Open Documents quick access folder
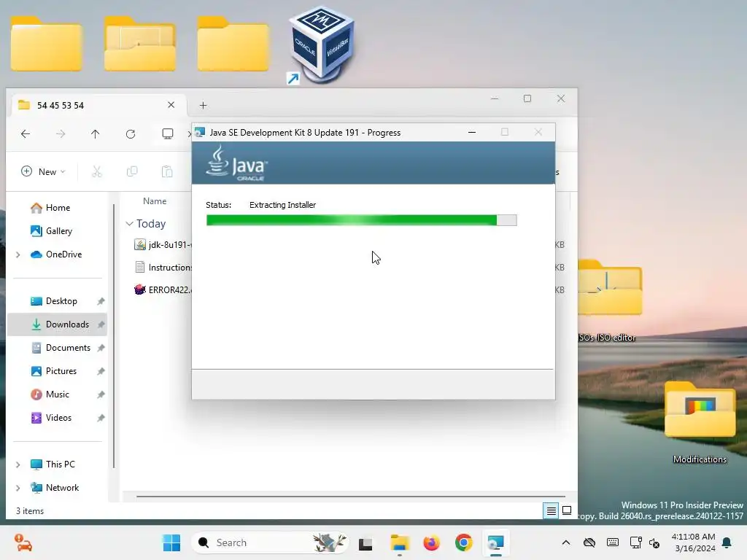Viewport: 747px width, 560px height. pyautogui.click(x=68, y=348)
